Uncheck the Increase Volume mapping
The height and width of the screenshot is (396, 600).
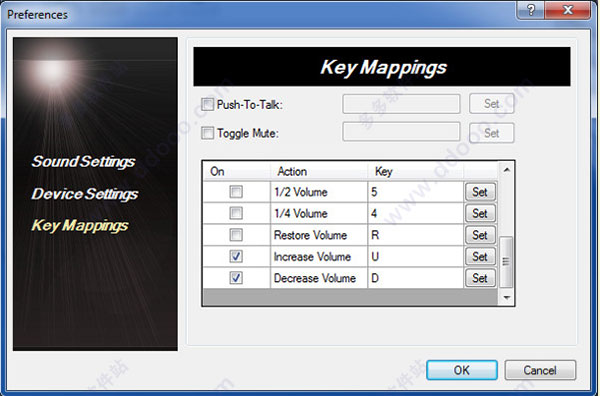coord(236,256)
